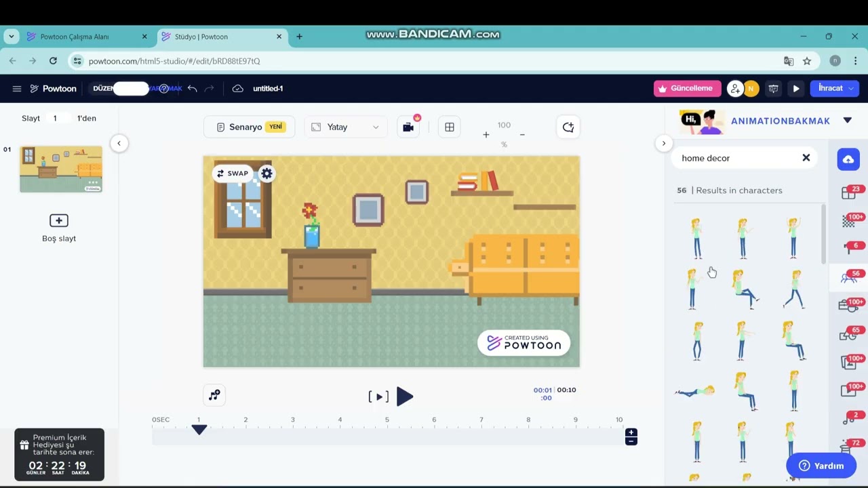Select the first standing character pose
The height and width of the screenshot is (488, 868).
pyautogui.click(x=696, y=238)
